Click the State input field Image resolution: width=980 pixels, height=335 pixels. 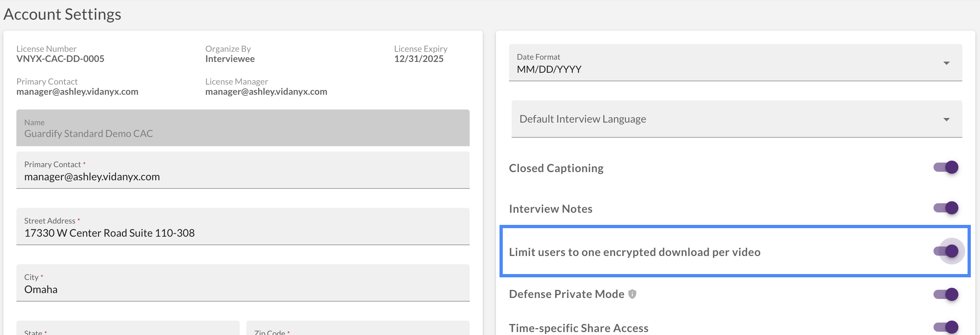(x=127, y=330)
